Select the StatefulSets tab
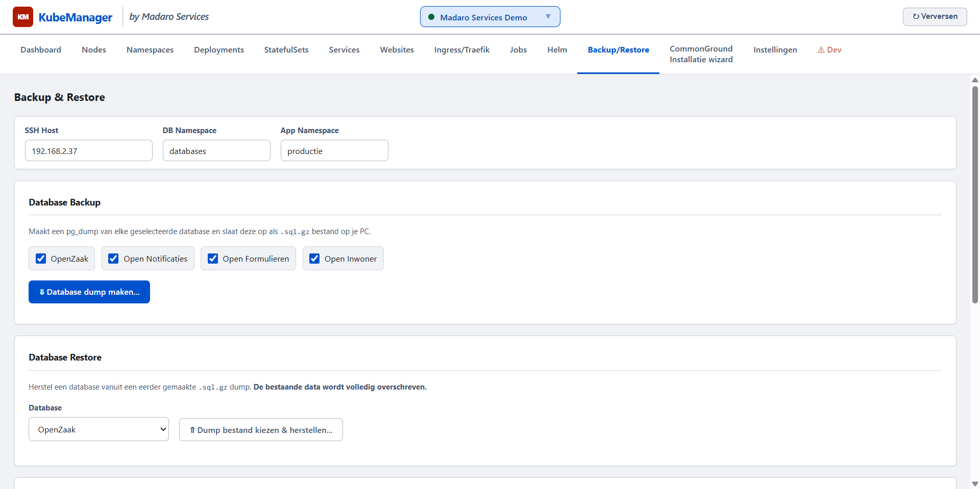The width and height of the screenshot is (980, 489). tap(286, 49)
